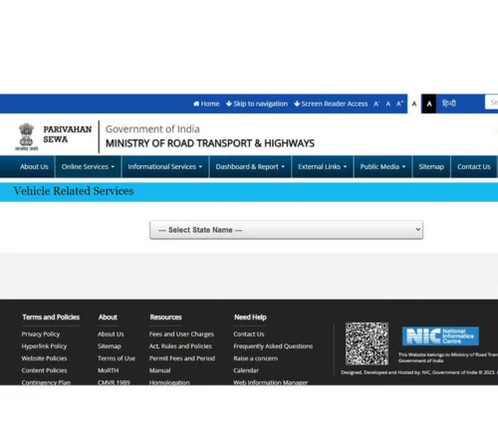498x448 pixels.
Task: Switch to black high-contrast theme A
Action: [x=429, y=104]
